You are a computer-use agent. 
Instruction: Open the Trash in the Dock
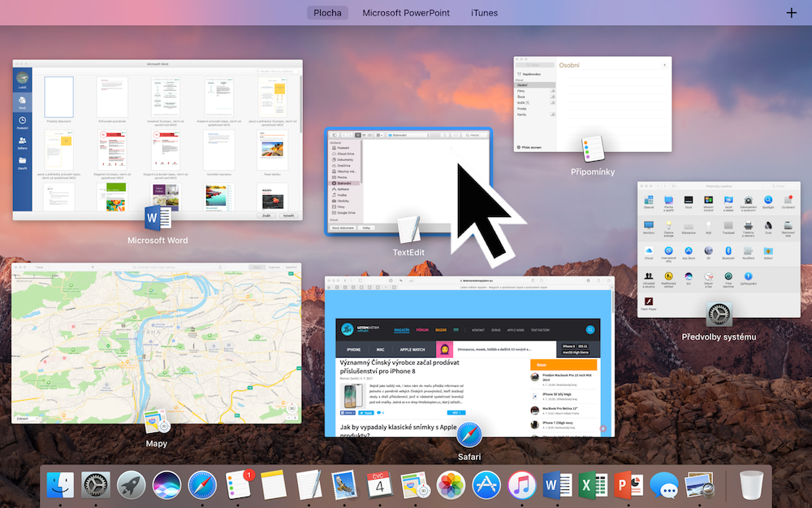click(751, 485)
